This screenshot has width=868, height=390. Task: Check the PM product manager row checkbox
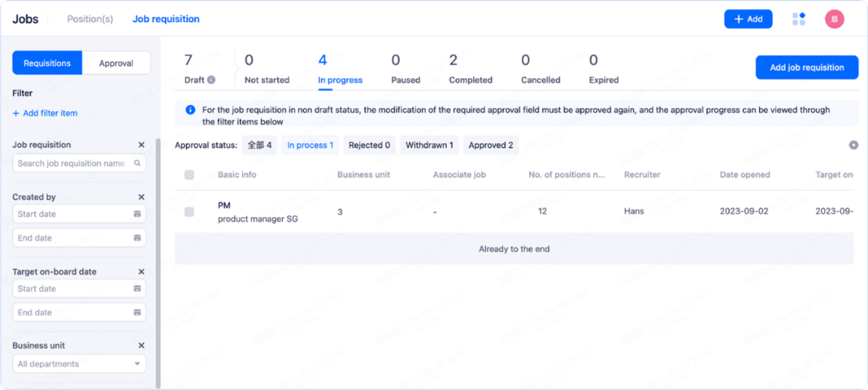189,212
